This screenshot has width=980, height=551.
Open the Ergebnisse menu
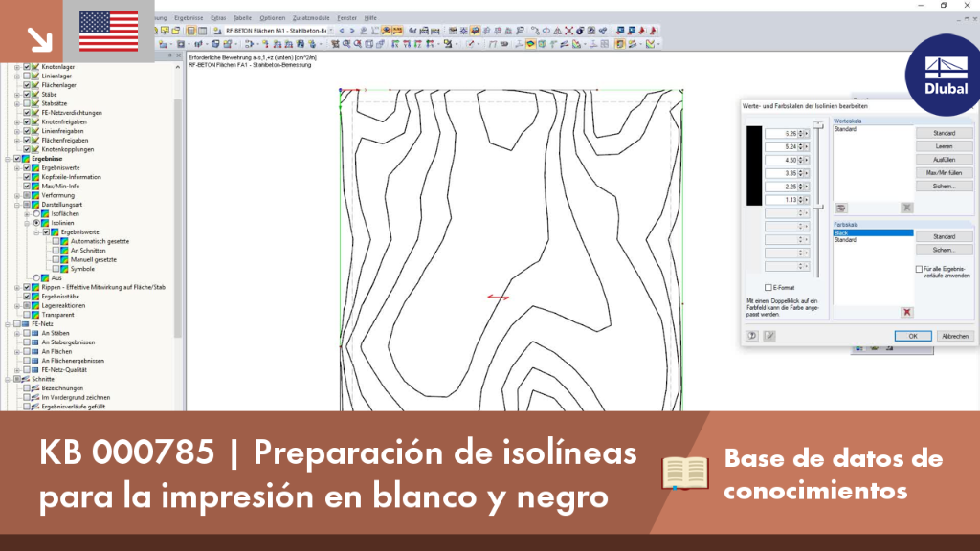[x=189, y=18]
